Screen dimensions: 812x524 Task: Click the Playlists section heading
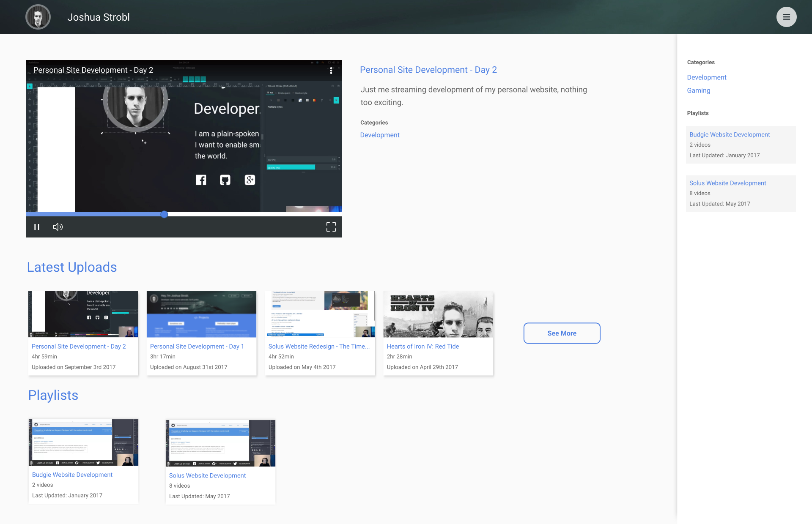pos(53,395)
